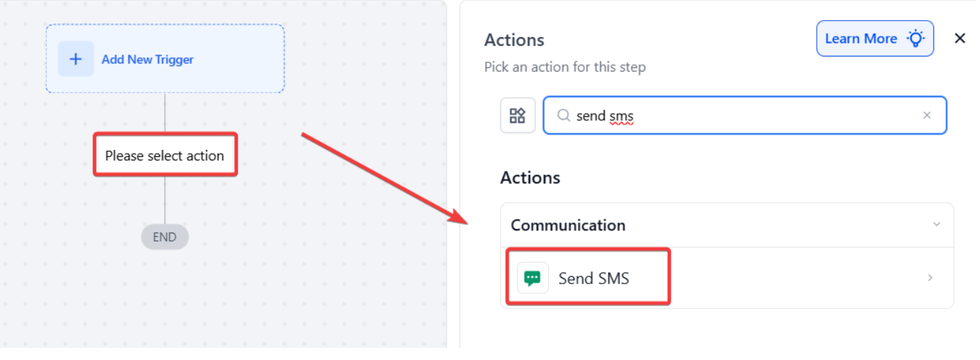Image resolution: width=980 pixels, height=360 pixels.
Task: Clear the search text with the x
Action: (x=927, y=115)
